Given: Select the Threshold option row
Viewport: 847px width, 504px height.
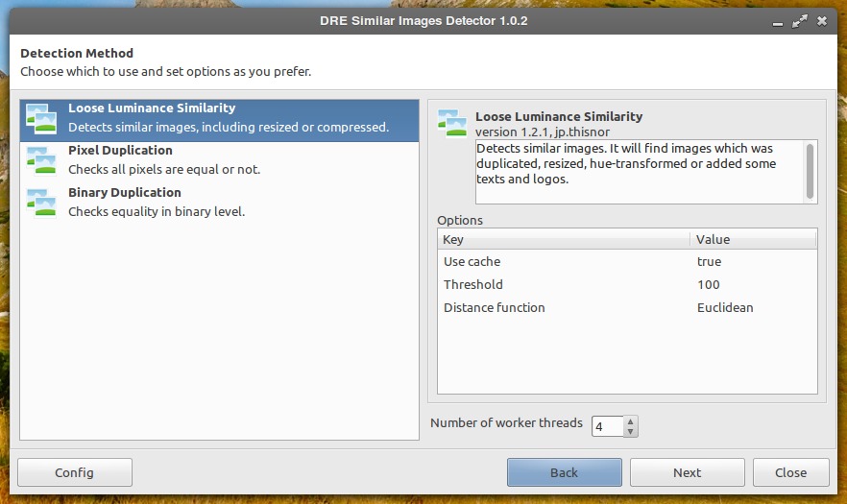Looking at the screenshot, I should [x=627, y=285].
